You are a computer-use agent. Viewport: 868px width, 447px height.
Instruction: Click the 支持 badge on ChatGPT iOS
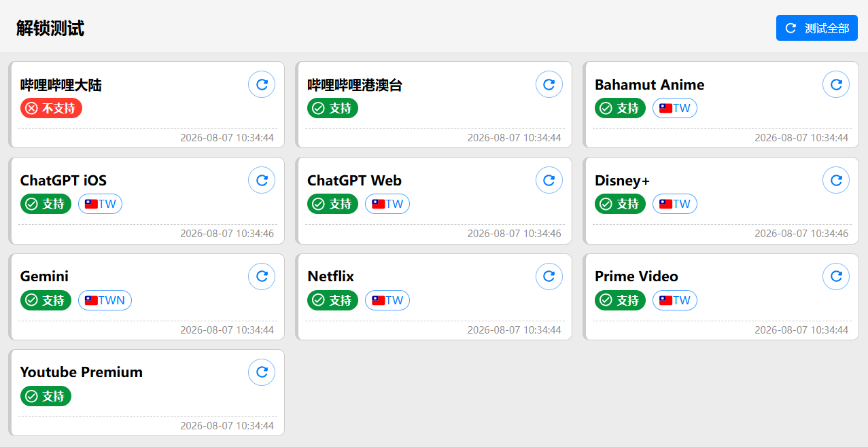(x=46, y=204)
